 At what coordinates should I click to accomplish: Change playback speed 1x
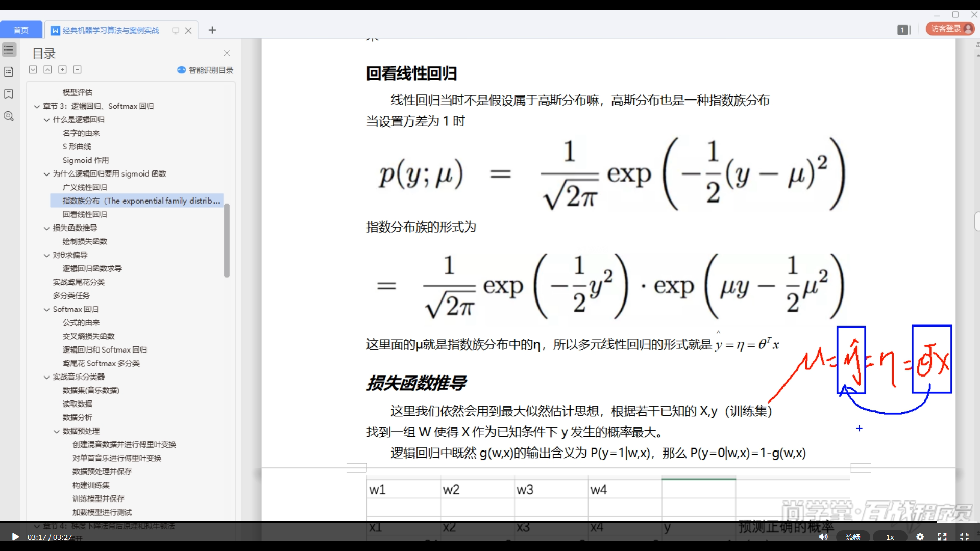click(890, 537)
